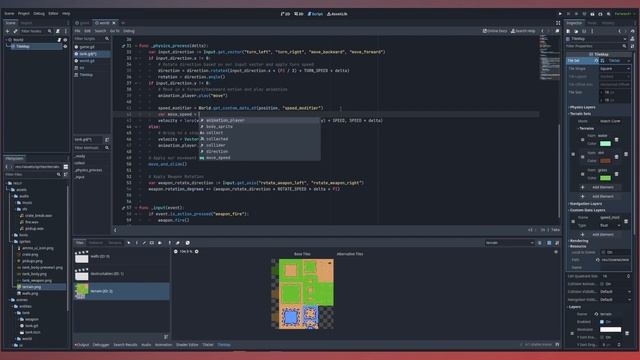
Task: Open Online Docs
Action: [x=495, y=31]
